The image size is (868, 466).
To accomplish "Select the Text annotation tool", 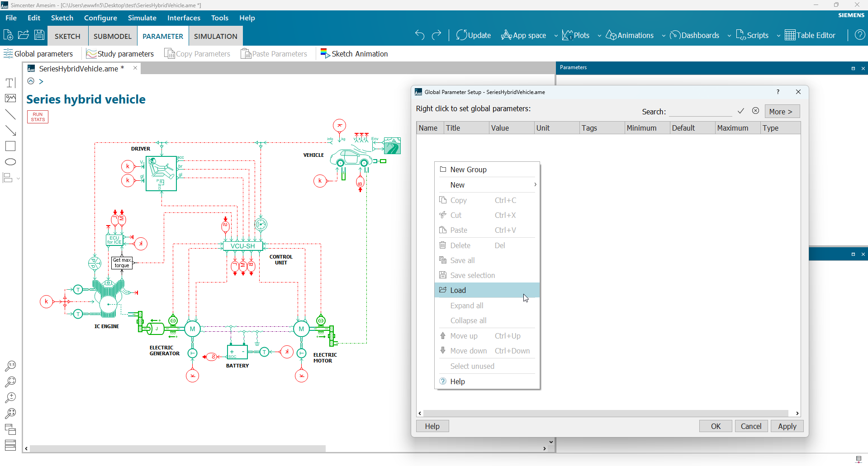I will (x=10, y=83).
